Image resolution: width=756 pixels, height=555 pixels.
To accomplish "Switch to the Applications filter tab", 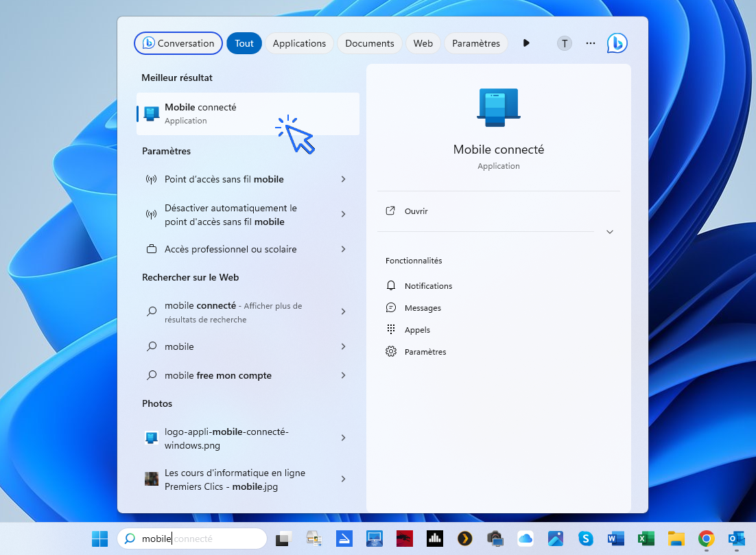I will coord(299,43).
